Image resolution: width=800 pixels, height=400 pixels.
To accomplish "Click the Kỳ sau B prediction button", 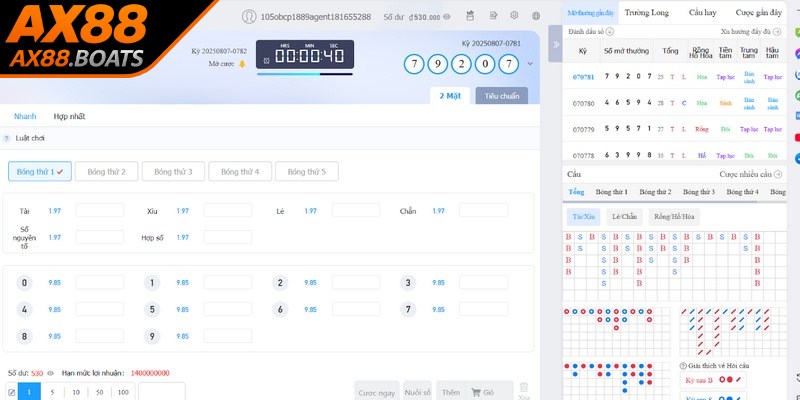I will [713, 380].
